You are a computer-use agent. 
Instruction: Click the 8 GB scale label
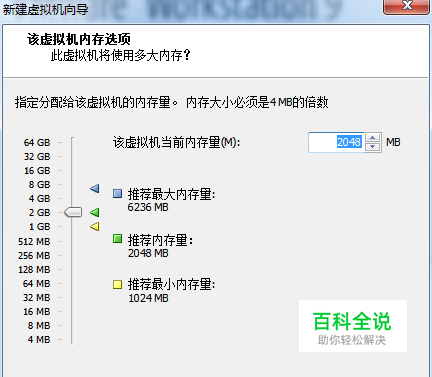pos(39,185)
